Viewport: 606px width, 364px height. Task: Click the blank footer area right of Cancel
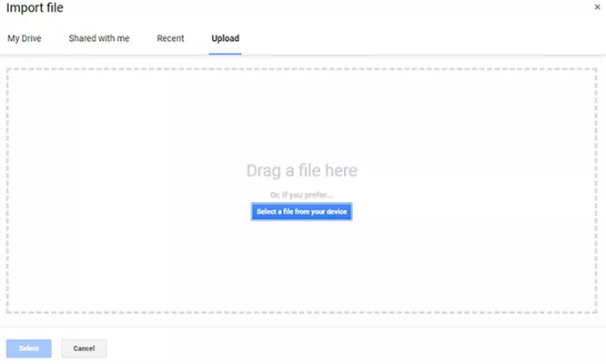(x=364, y=349)
